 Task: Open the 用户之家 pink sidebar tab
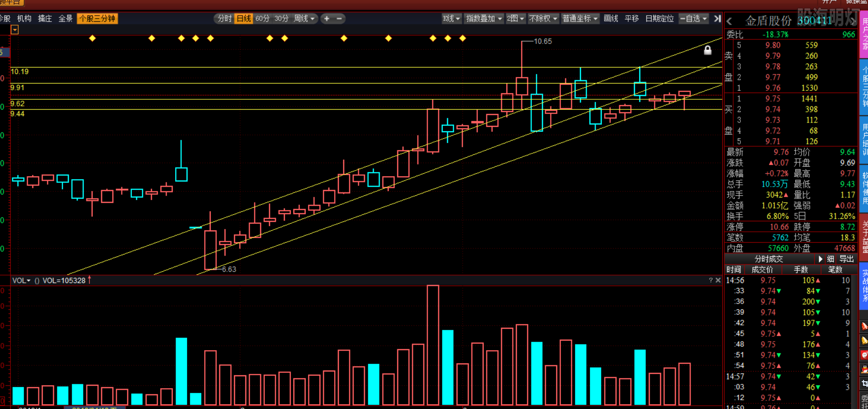coord(864,35)
